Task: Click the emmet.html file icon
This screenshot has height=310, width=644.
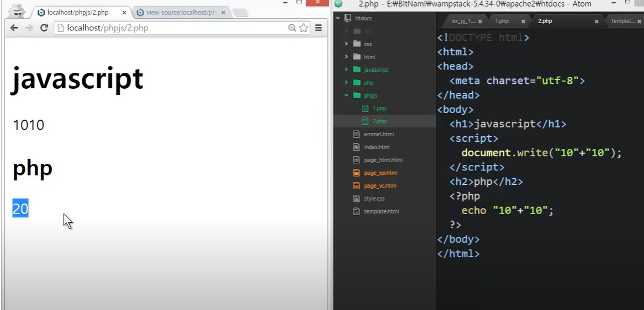Action: [x=356, y=134]
